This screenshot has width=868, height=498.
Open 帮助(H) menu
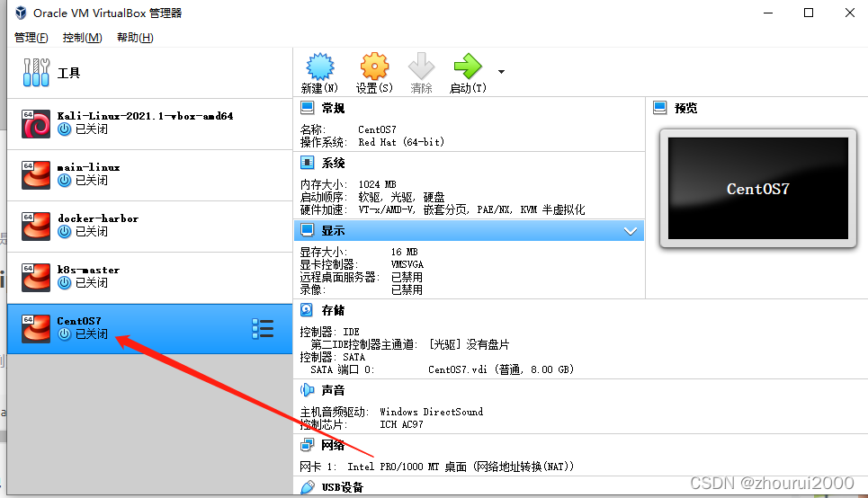pos(135,38)
